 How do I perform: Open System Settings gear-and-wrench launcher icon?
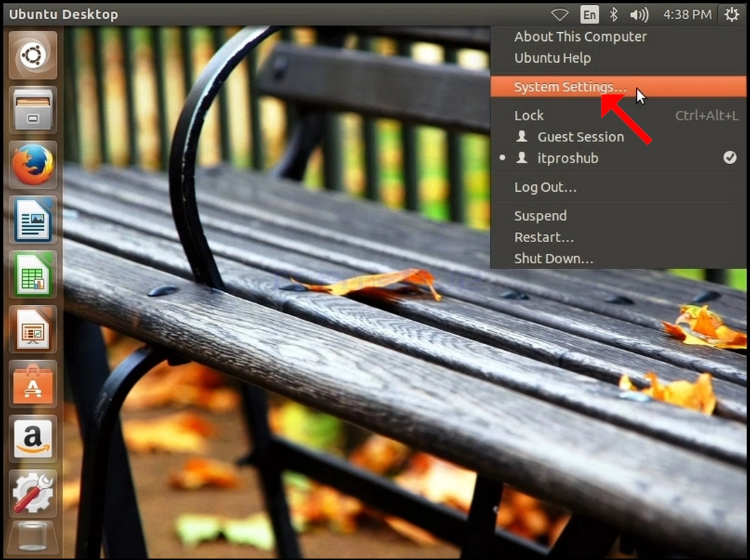click(33, 494)
